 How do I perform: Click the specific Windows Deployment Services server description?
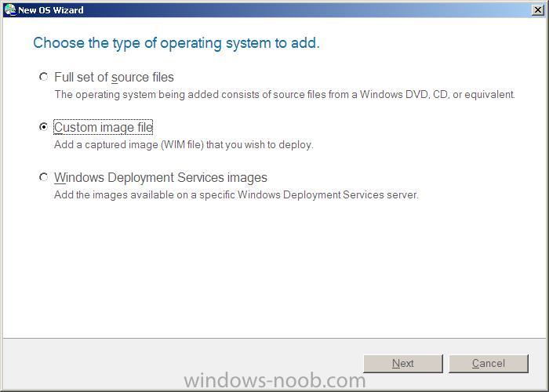tap(236, 194)
